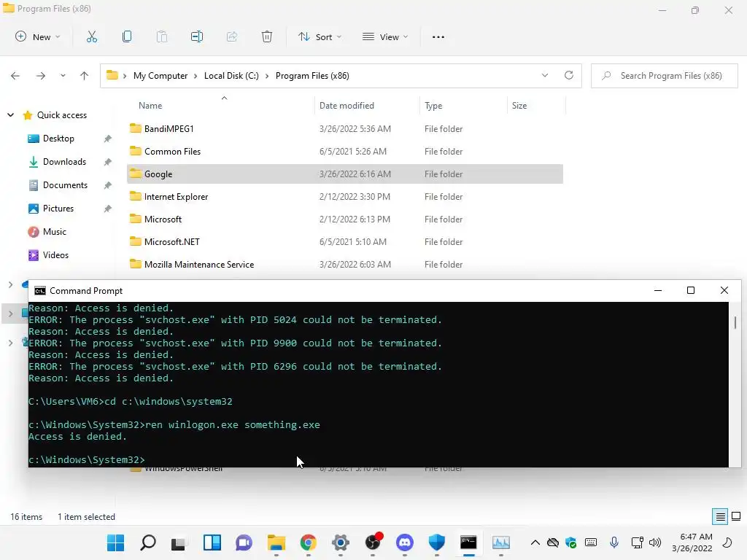
Task: Sort by the Type column header
Action: pyautogui.click(x=463, y=105)
